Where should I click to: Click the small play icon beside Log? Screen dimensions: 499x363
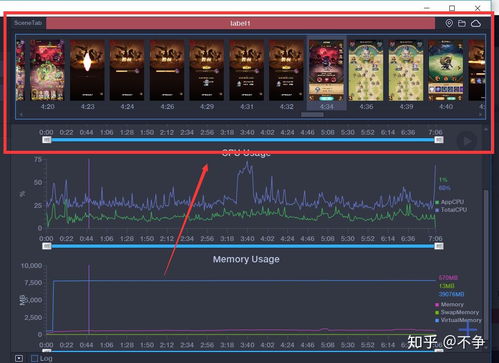(19, 358)
